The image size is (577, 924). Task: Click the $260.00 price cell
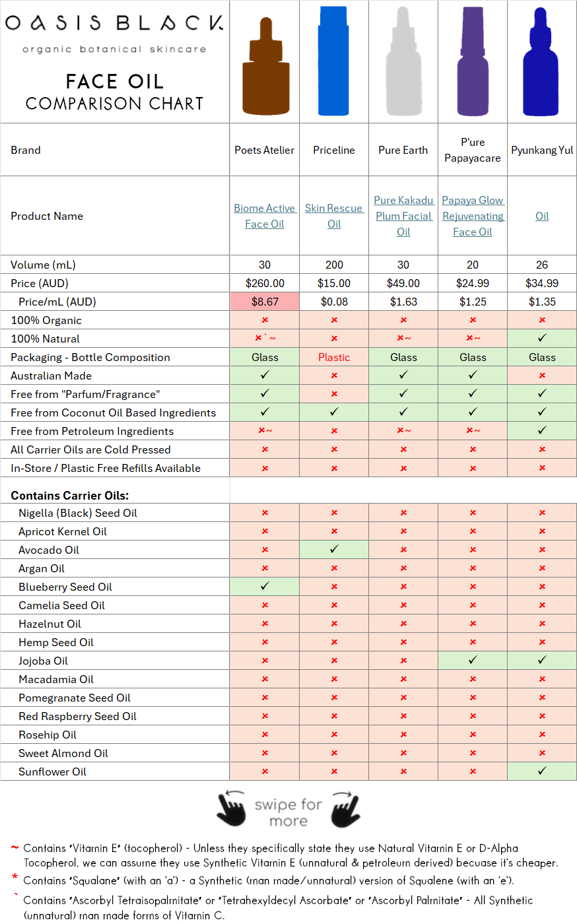(265, 283)
